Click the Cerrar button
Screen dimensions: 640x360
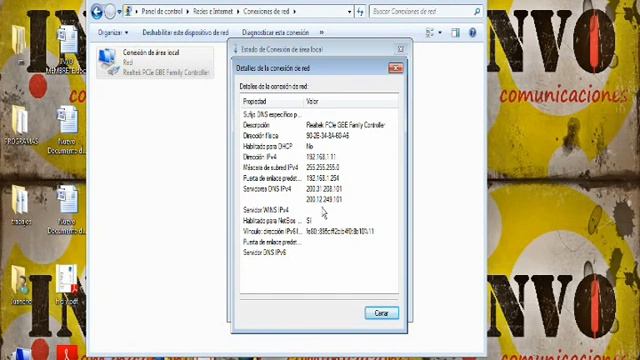click(x=382, y=313)
